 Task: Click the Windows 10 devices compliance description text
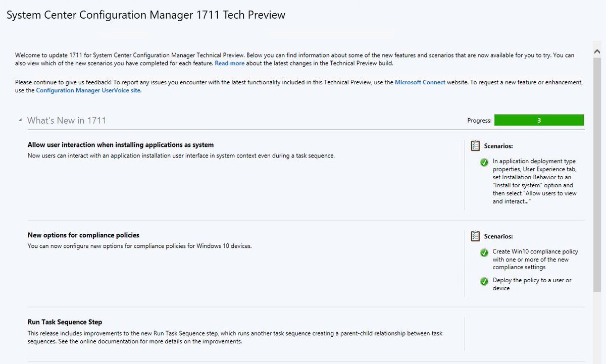pos(139,246)
